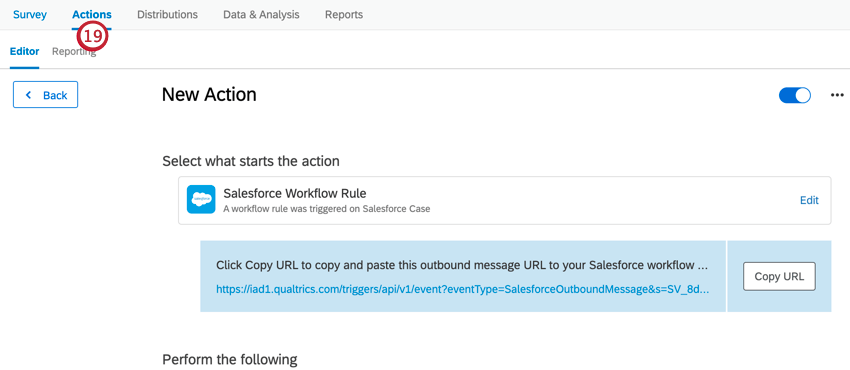
Task: Click 'A workflow rule was triggered' subtitle
Action: tap(326, 209)
